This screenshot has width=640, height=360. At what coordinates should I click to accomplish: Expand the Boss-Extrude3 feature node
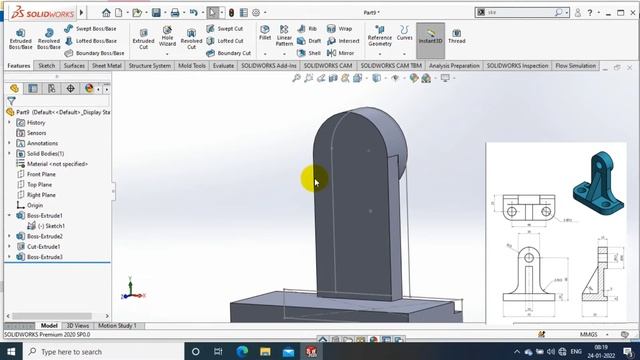point(9,257)
